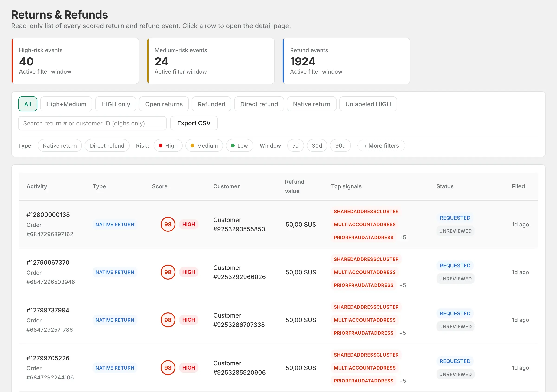Viewport: 557px width, 392px height.
Task: Click REQUESTED status in row #12799737994
Action: pos(455,313)
